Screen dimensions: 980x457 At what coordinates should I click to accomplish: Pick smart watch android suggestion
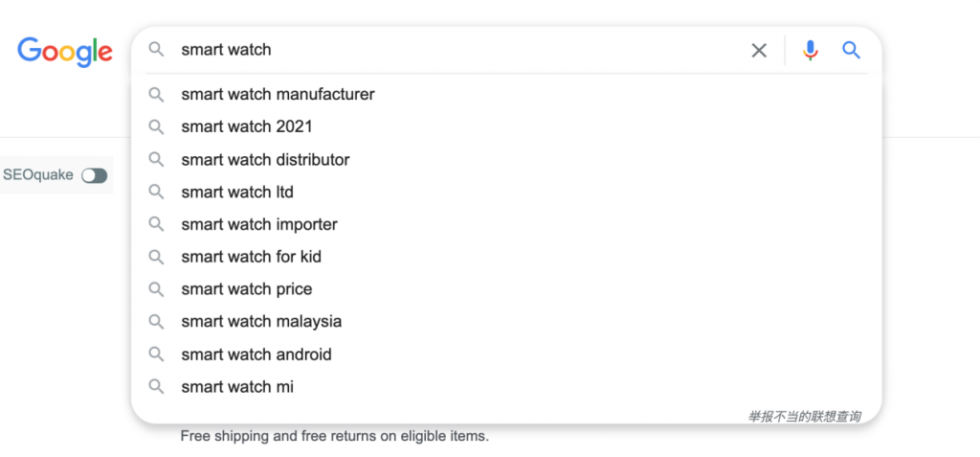[506, 354]
